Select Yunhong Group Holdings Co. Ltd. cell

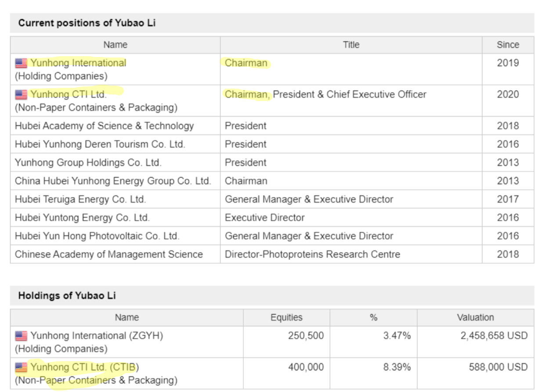point(115,163)
